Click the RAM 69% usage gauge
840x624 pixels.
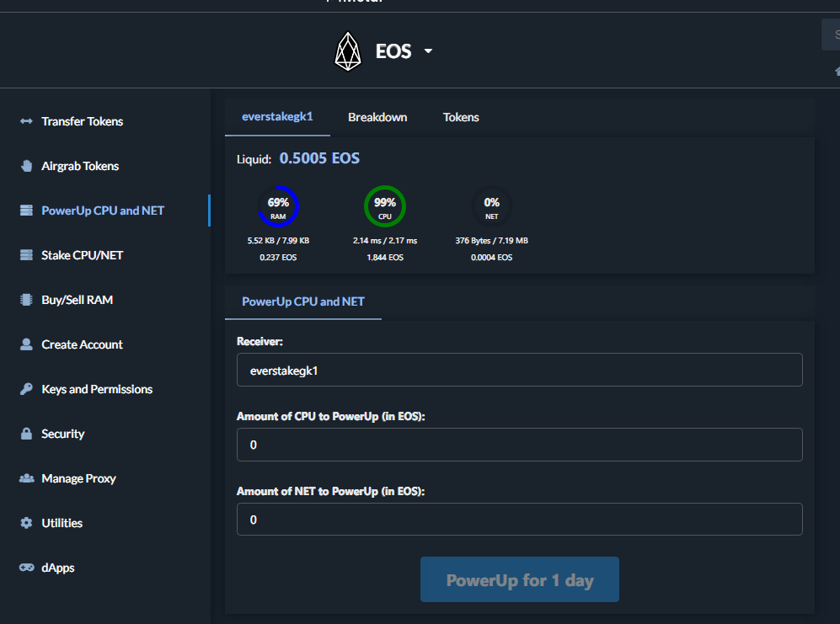(x=278, y=206)
